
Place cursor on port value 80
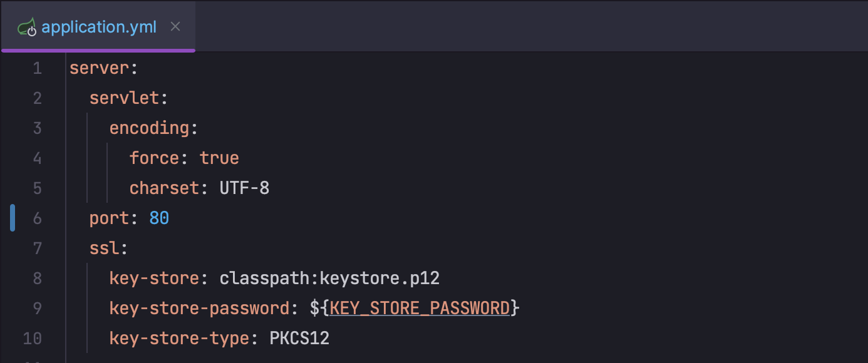pos(159,218)
